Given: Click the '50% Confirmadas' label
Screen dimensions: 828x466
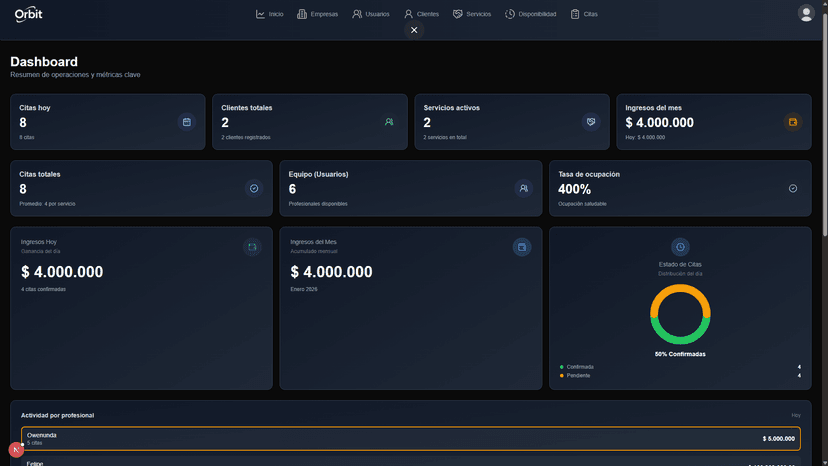Looking at the screenshot, I should (680, 354).
